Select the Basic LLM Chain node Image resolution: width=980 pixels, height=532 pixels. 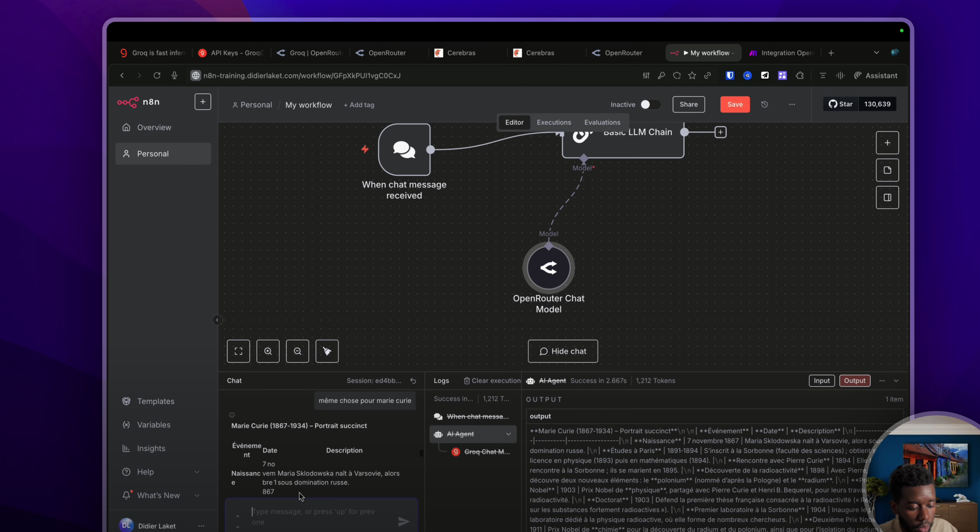click(x=623, y=140)
